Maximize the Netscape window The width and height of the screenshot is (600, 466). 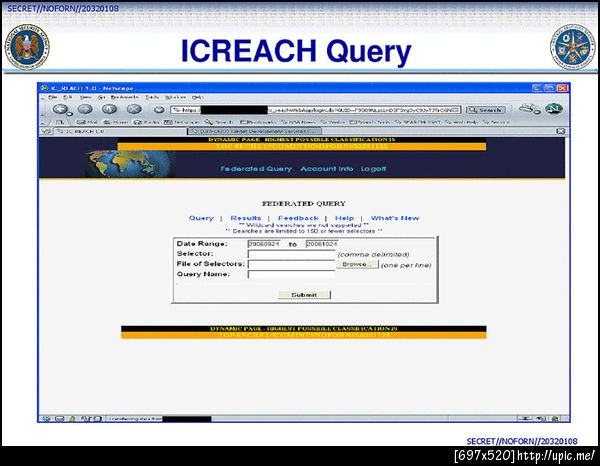549,88
